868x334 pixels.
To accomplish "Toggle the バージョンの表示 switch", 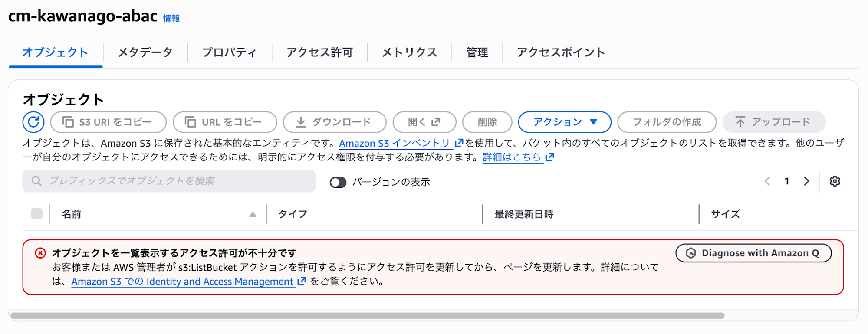I will [x=338, y=182].
